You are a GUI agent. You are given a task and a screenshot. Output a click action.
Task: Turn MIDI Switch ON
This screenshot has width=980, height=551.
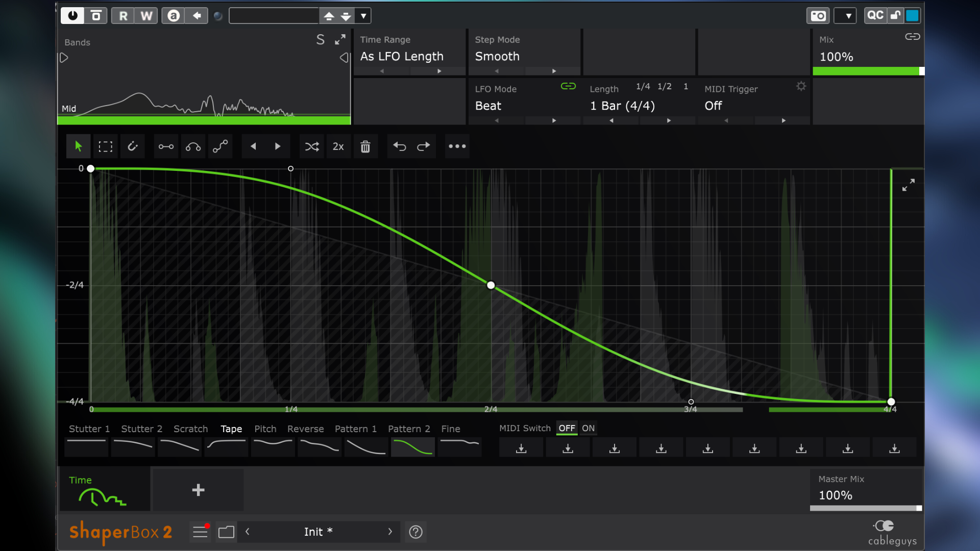click(x=588, y=429)
